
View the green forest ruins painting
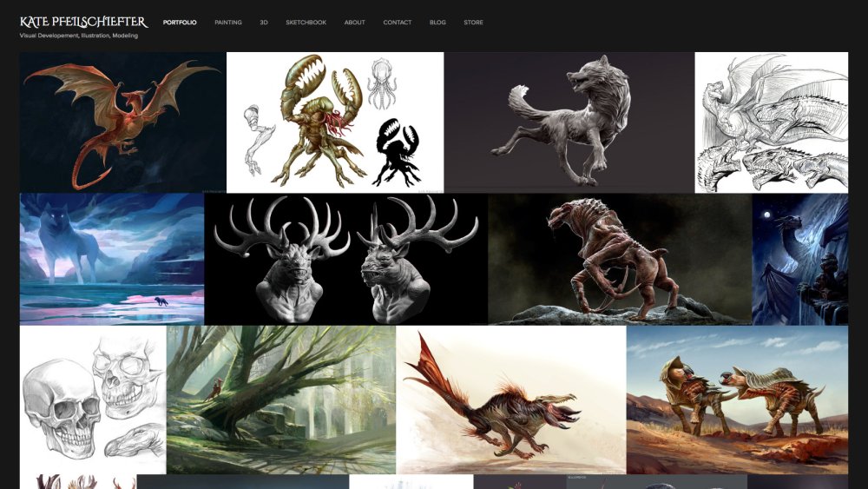281,400
